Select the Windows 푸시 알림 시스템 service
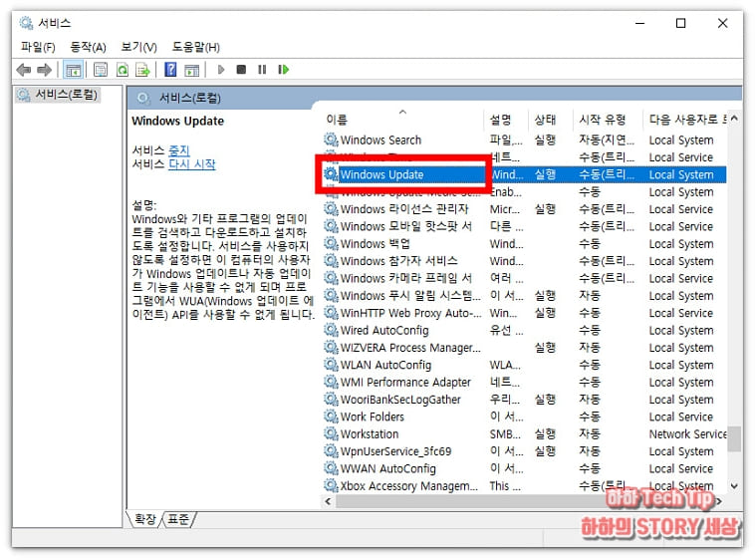Screen dimensions: 755x560 525,296
